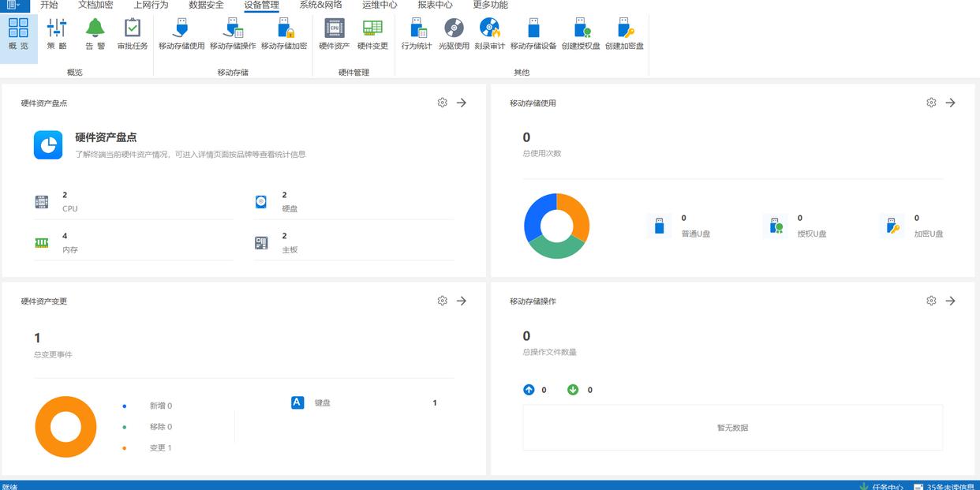980x490 pixels.
Task: Expand 硬件资产变更 panel details arrow
Action: pos(462,301)
